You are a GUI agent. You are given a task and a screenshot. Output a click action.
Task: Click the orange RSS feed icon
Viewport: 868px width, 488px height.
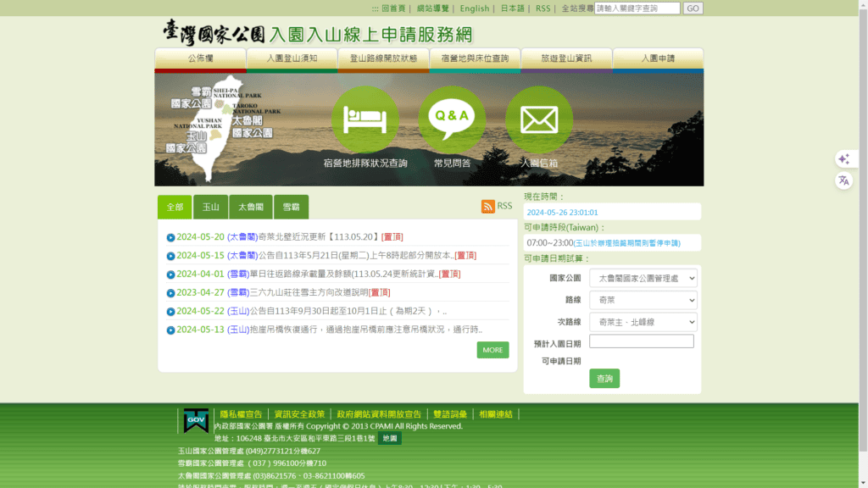[487, 207]
